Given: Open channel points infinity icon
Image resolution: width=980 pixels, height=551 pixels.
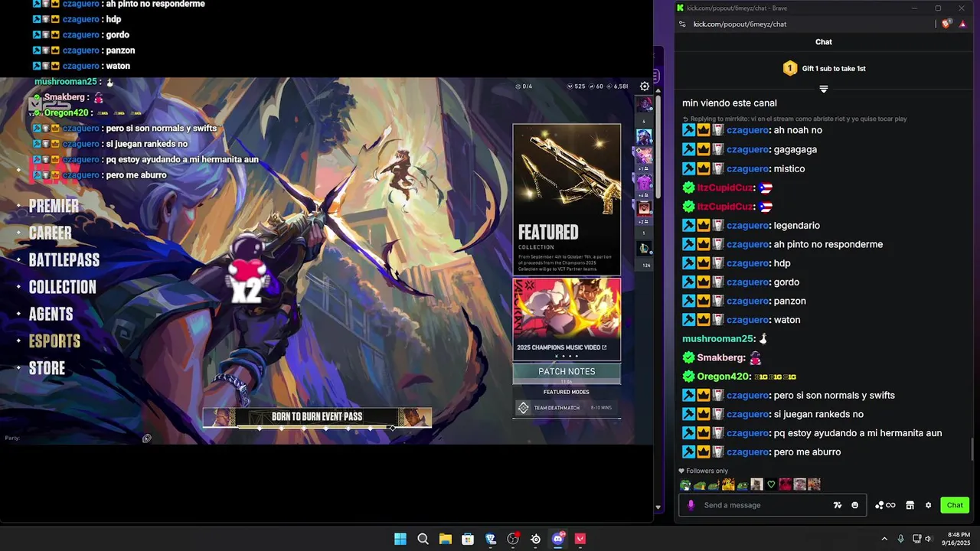Looking at the screenshot, I should [x=885, y=505].
